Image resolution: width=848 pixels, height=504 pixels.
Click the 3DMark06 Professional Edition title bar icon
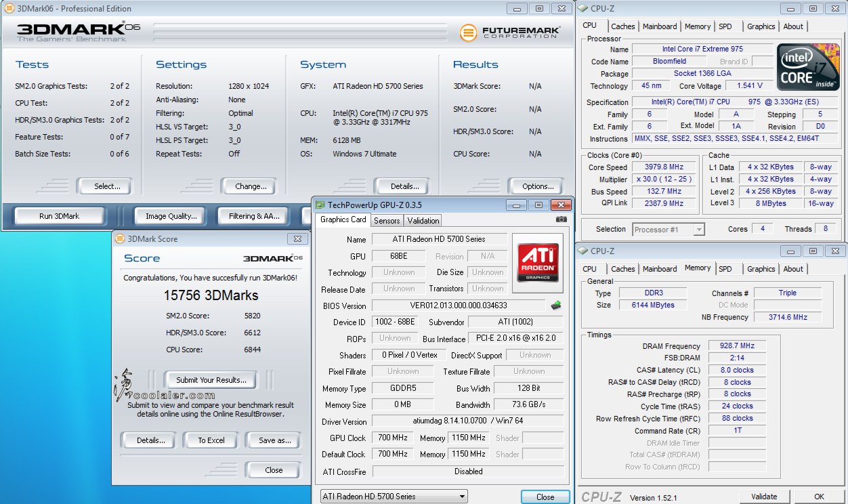click(x=8, y=9)
